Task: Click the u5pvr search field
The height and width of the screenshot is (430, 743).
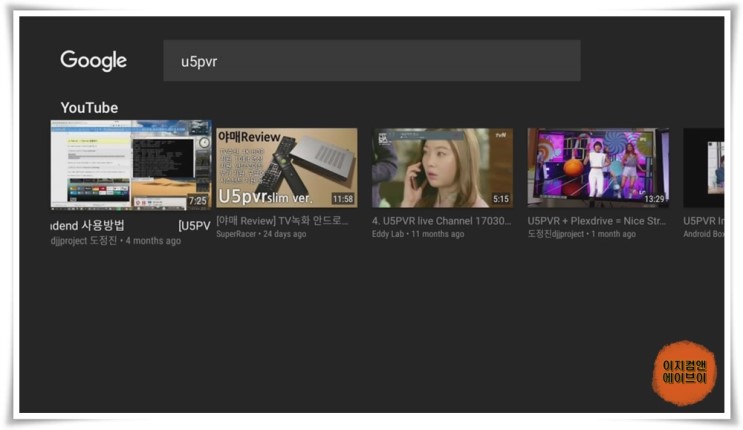Action: (x=372, y=61)
